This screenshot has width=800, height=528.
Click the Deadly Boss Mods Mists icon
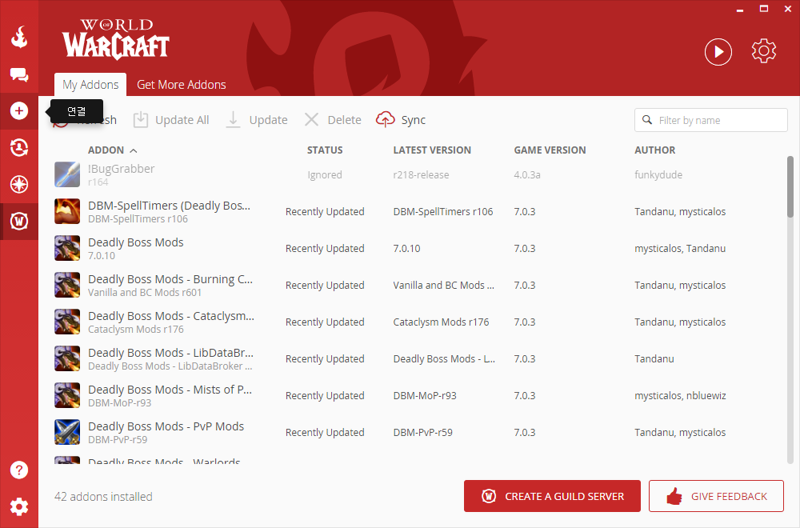click(67, 395)
